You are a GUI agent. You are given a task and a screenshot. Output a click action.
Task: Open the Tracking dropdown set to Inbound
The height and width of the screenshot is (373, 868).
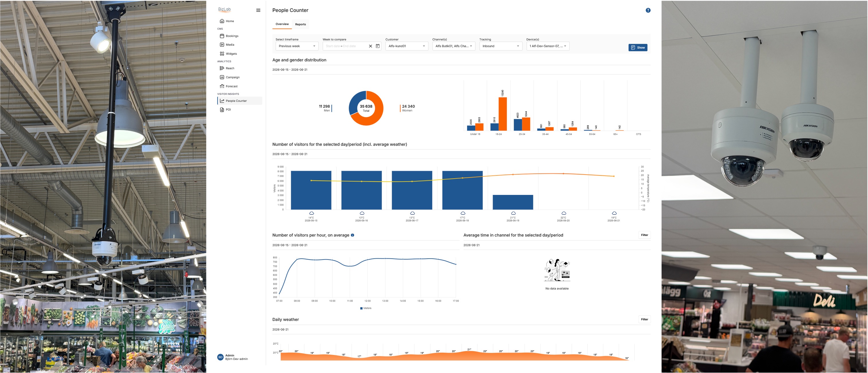[x=501, y=46]
